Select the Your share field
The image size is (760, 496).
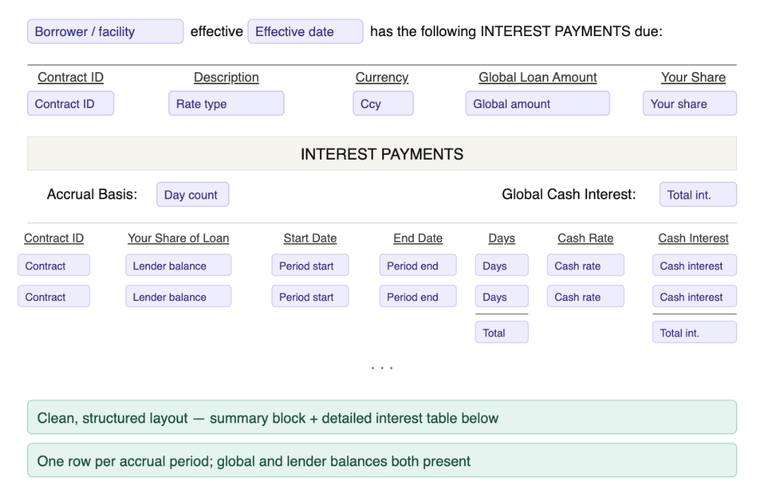pyautogui.click(x=689, y=104)
